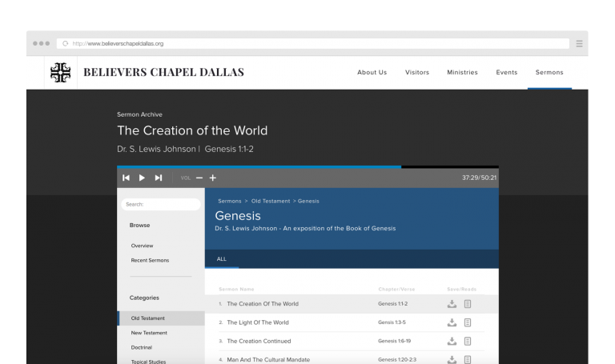This screenshot has height=364, width=615.
Task: Download The Light Of The World sermon
Action: [452, 322]
